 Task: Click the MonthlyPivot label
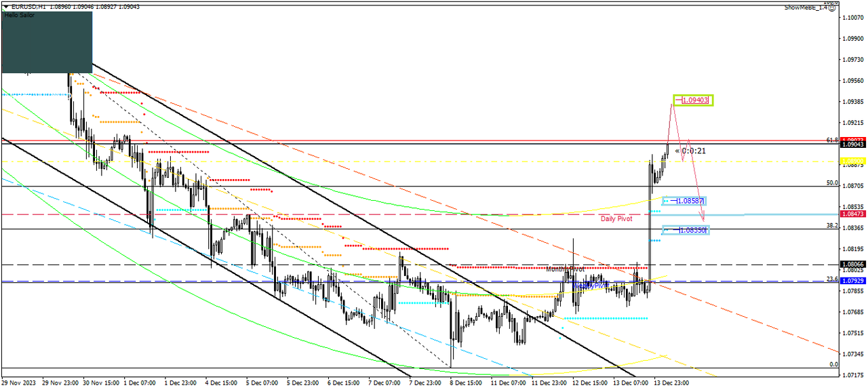pos(565,269)
